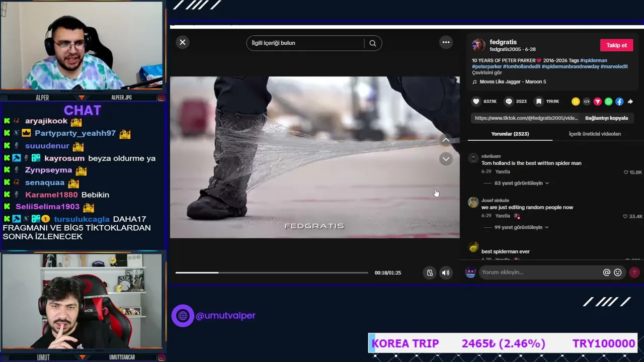The image size is (644, 362).
Task: Open the #marveledit hashtag
Action: (614, 67)
